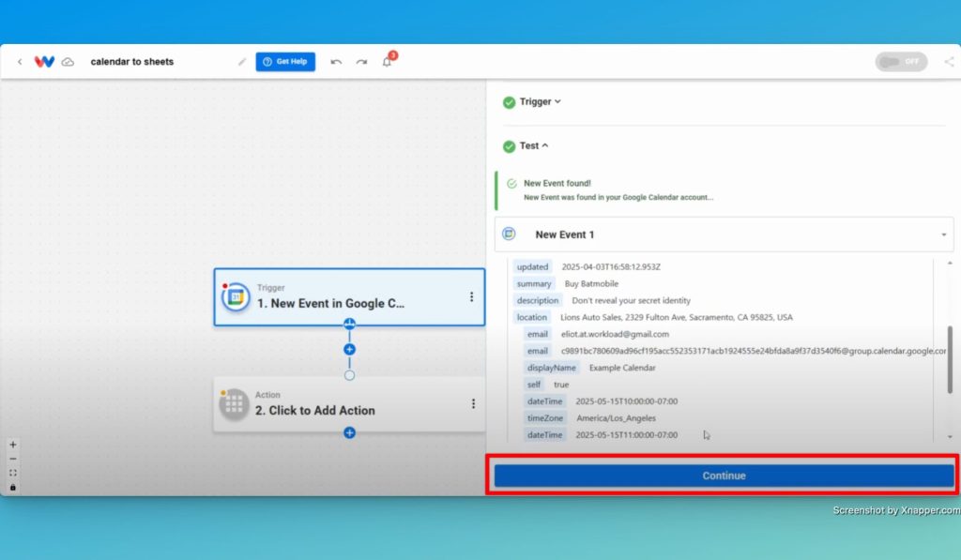The width and height of the screenshot is (961, 560).
Task: Click the timeZone value America/Los_Angeles
Action: point(616,417)
